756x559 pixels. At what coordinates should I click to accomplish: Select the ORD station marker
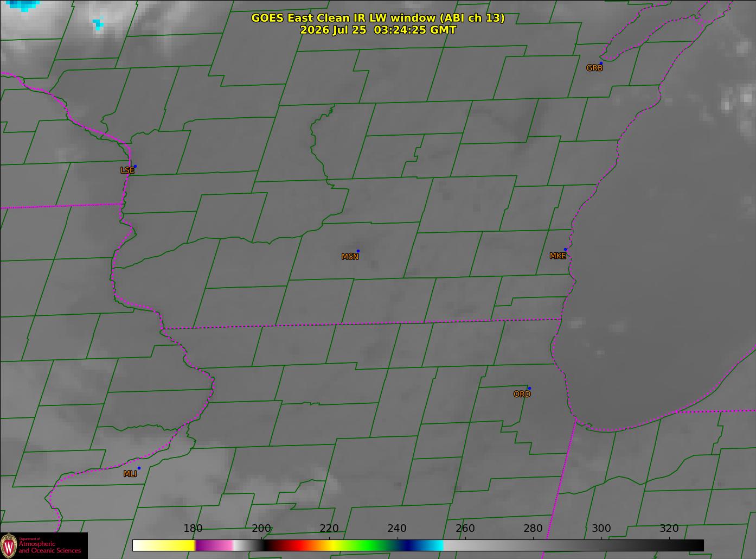(x=529, y=388)
